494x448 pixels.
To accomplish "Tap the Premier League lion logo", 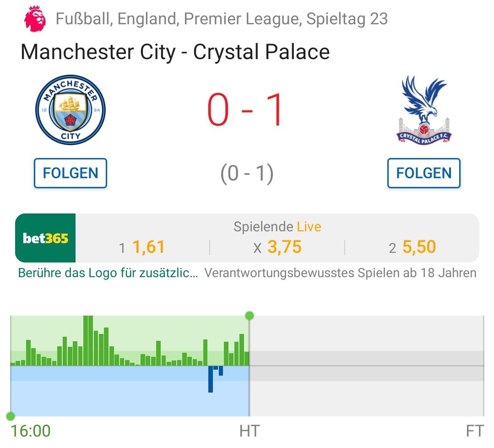I will click(x=35, y=19).
